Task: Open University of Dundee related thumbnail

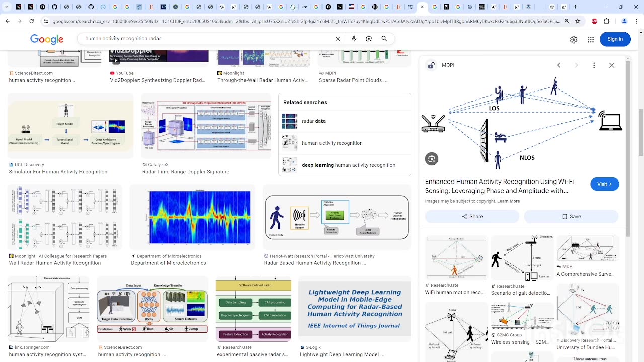Action: (x=588, y=310)
